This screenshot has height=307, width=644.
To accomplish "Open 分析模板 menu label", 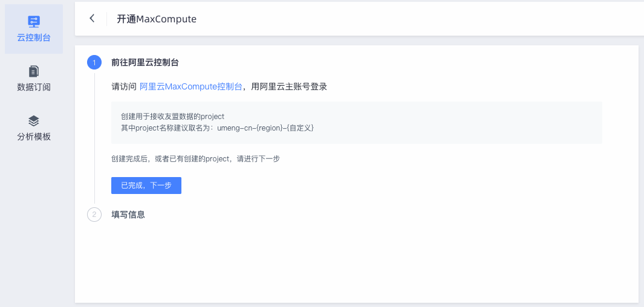I will click(34, 137).
